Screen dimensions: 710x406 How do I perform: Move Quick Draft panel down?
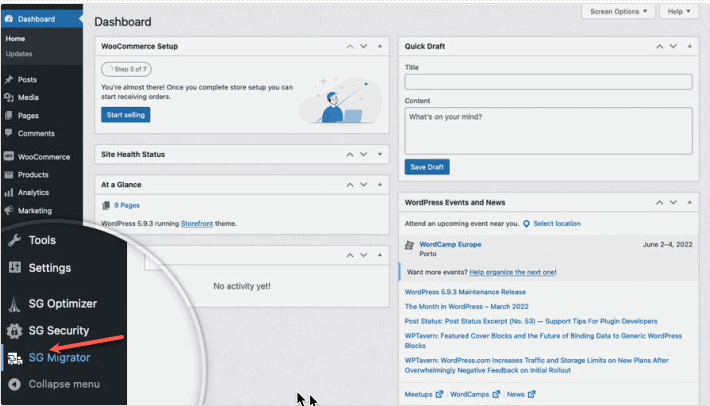pyautogui.click(x=673, y=46)
